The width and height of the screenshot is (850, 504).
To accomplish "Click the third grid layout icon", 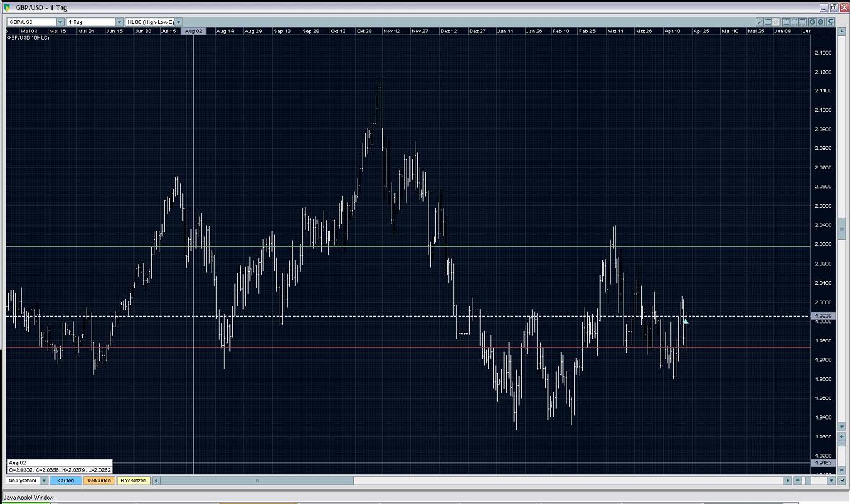I will pyautogui.click(x=802, y=22).
